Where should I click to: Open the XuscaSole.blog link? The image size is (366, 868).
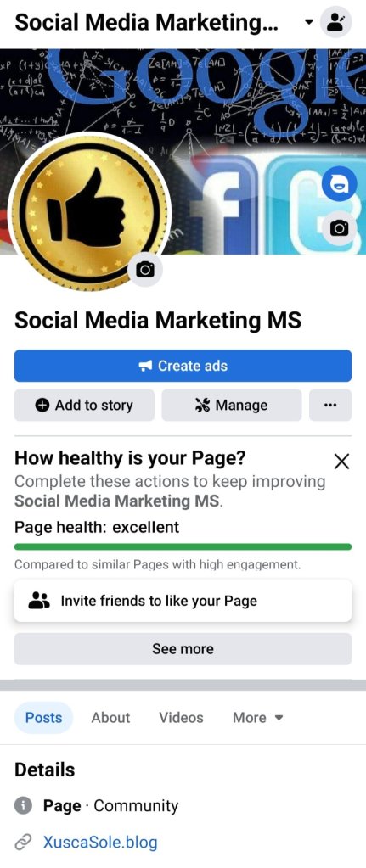tap(100, 843)
